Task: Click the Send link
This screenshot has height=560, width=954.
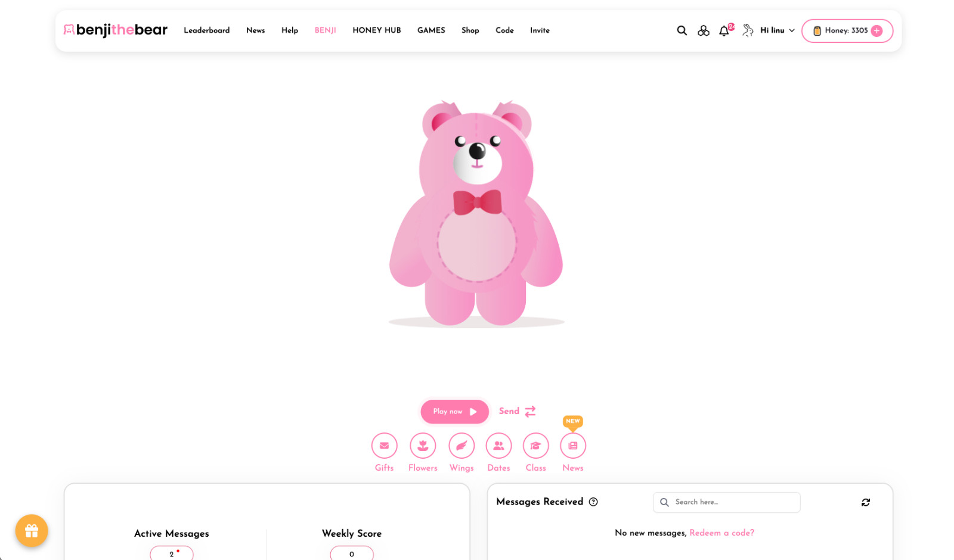Action: pyautogui.click(x=509, y=411)
